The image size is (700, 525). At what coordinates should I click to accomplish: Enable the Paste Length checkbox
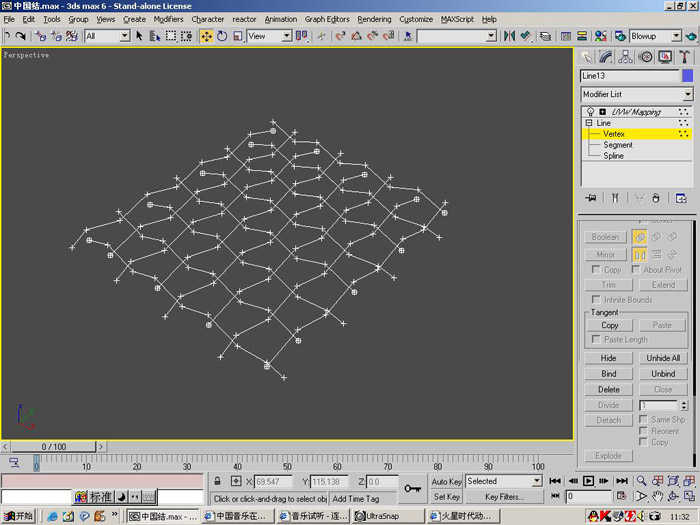596,339
